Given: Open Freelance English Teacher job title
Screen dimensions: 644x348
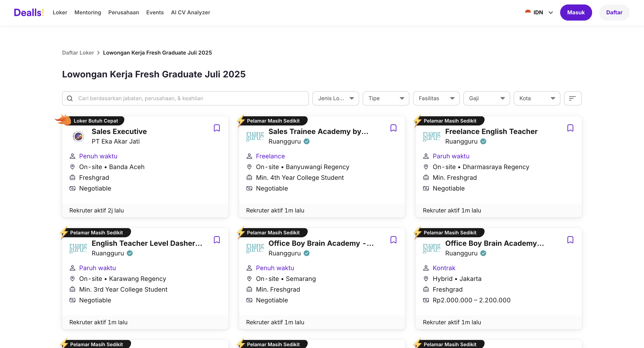Looking at the screenshot, I should point(491,132).
